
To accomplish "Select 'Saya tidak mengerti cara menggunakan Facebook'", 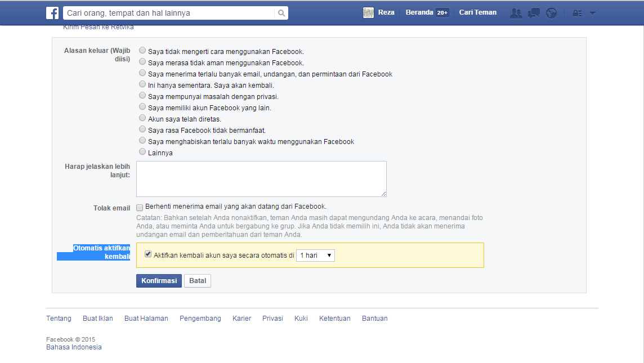I will coord(142,51).
